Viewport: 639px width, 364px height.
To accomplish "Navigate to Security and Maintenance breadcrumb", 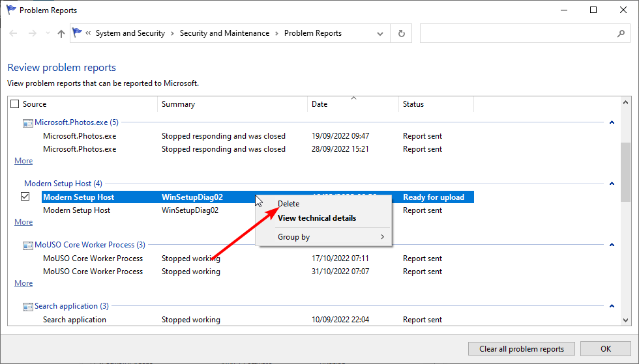I will click(x=224, y=33).
